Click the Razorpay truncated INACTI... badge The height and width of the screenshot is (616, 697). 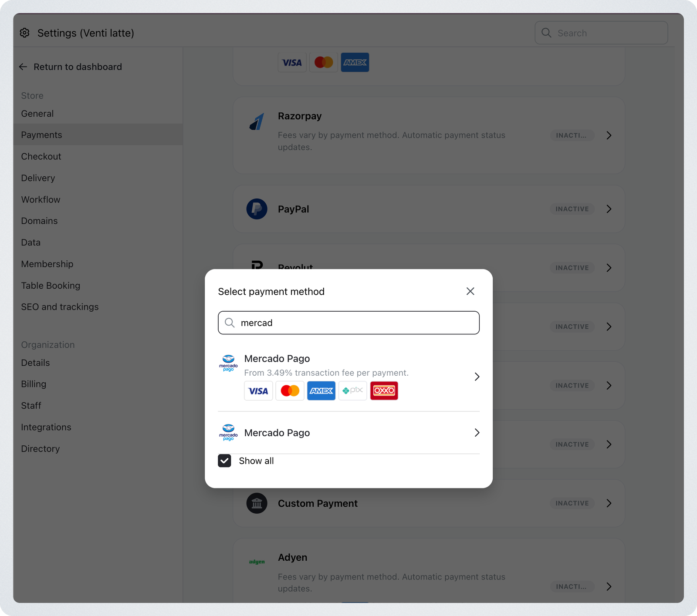tap(572, 135)
